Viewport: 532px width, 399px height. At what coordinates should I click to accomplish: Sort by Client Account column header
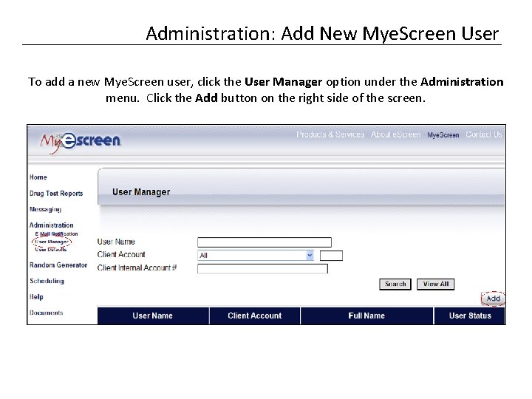pyautogui.click(x=255, y=316)
